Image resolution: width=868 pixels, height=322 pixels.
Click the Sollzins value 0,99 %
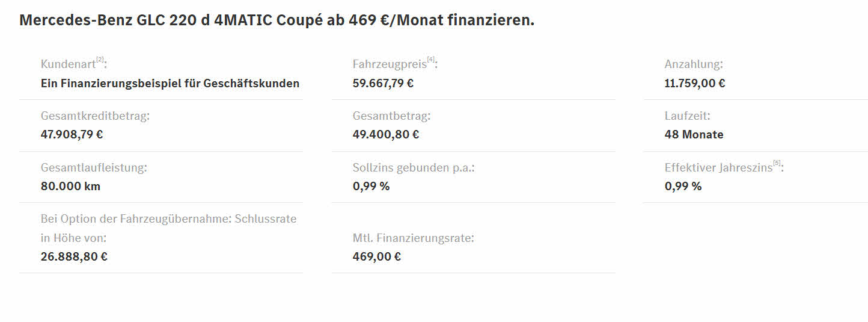tap(371, 186)
